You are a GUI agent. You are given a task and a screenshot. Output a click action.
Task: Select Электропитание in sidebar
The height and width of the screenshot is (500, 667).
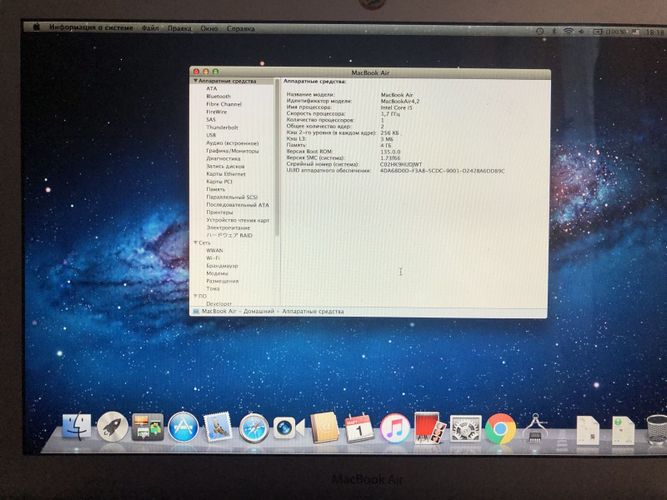(228, 228)
